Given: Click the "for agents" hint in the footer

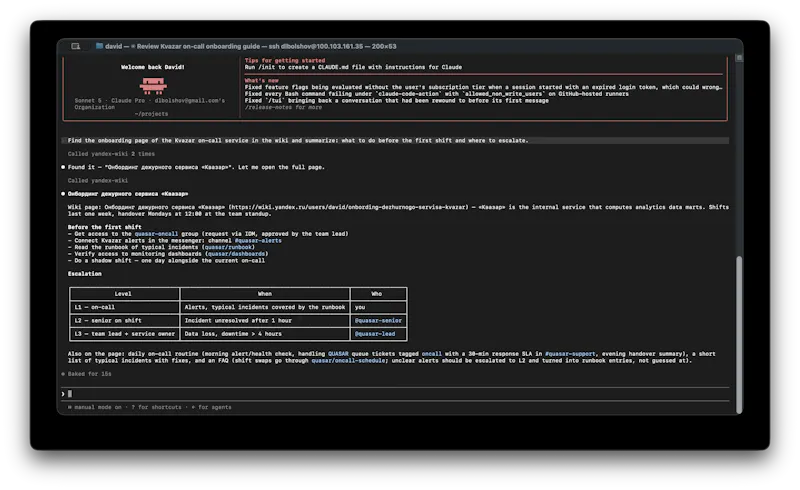Looking at the screenshot, I should click(214, 407).
